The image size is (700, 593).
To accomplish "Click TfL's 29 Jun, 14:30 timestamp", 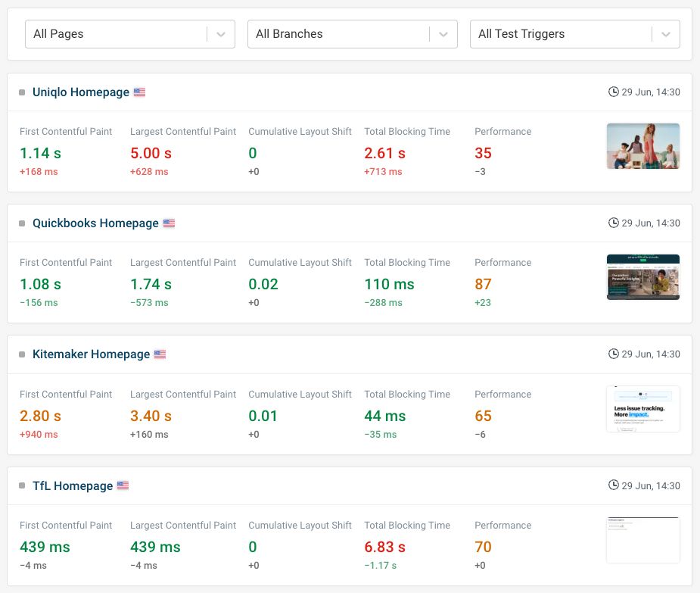I will point(651,485).
